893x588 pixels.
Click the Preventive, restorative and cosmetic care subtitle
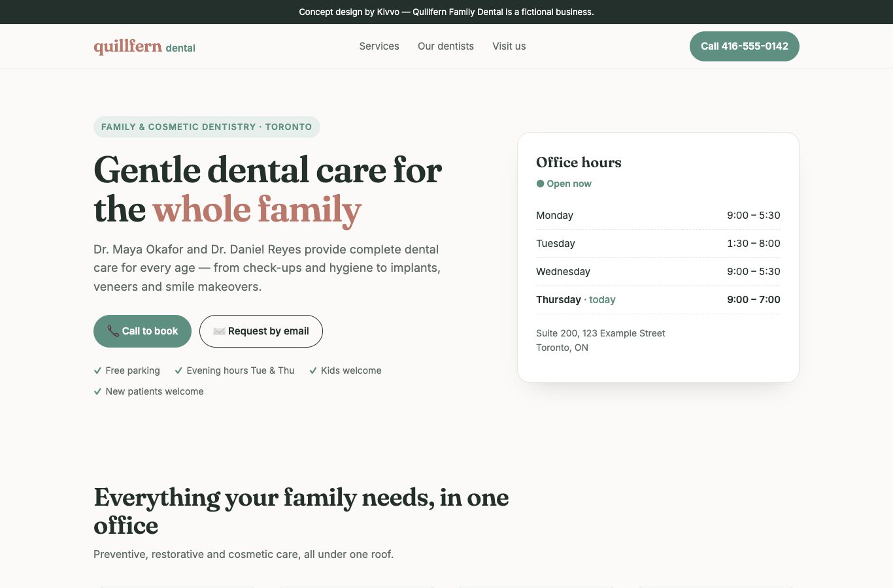point(243,554)
